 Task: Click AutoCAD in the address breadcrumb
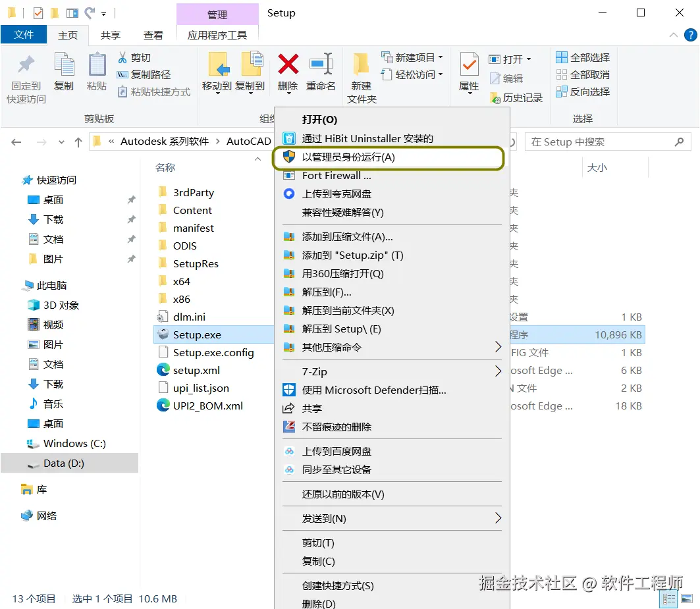pos(248,142)
